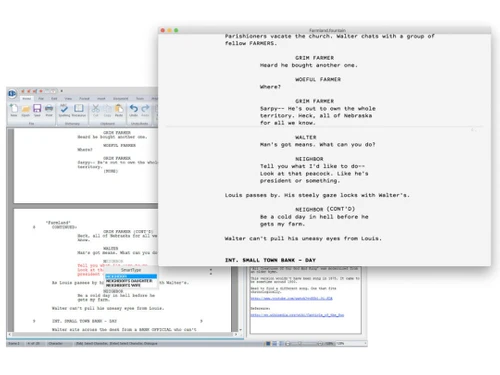Click the green zoom button of the Fountain window
Viewport: 500px width, 375px height.
pyautogui.click(x=176, y=30)
